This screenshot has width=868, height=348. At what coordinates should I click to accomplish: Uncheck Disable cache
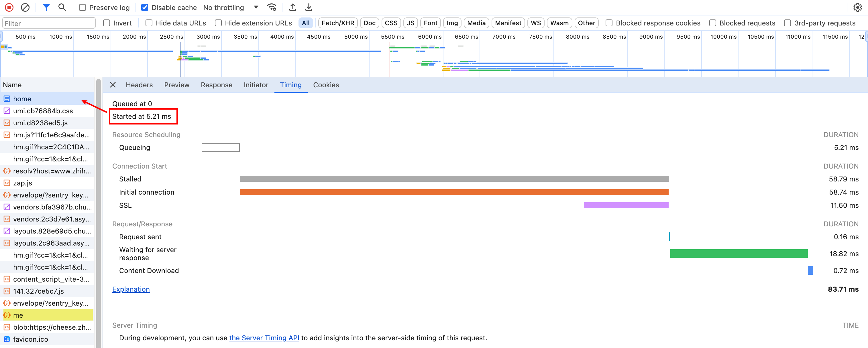click(145, 7)
